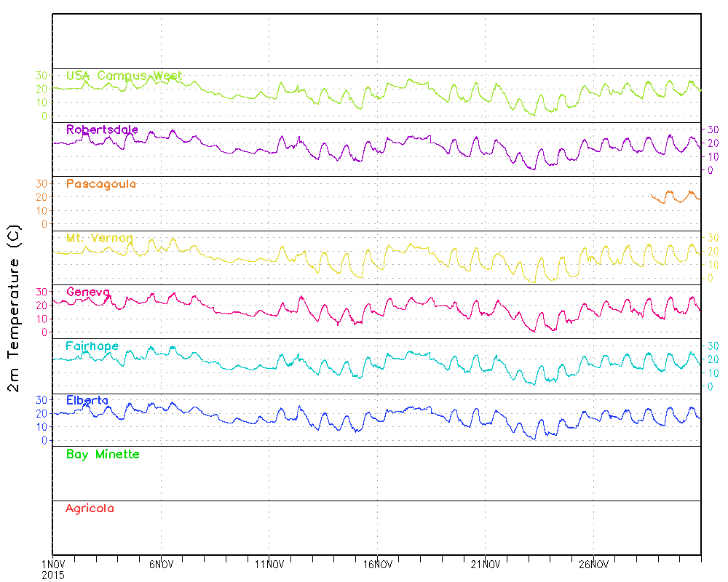Click the 21NOV date tick label
This screenshot has width=728, height=582.
485,564
